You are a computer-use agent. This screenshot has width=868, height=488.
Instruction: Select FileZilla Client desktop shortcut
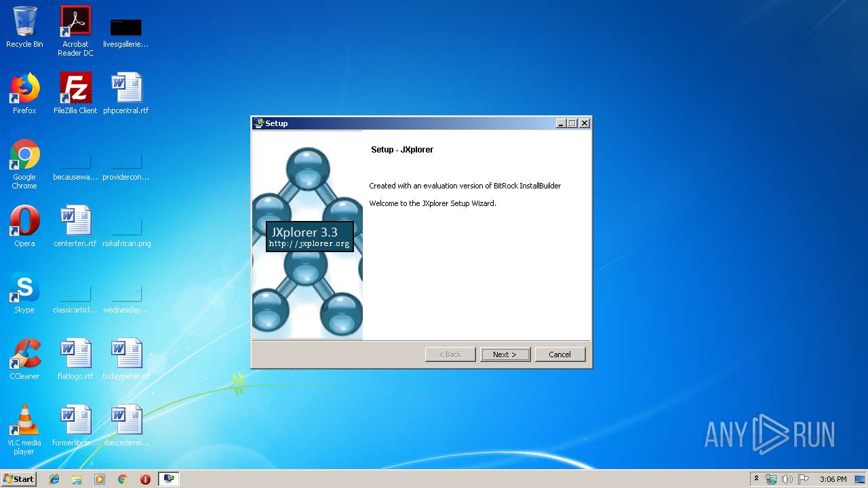pyautogui.click(x=75, y=94)
